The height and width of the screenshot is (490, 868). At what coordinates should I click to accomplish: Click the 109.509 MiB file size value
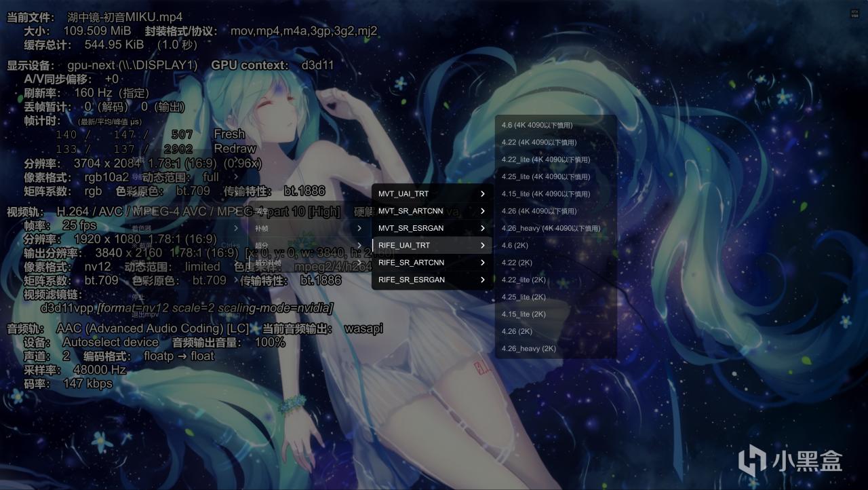tap(97, 31)
